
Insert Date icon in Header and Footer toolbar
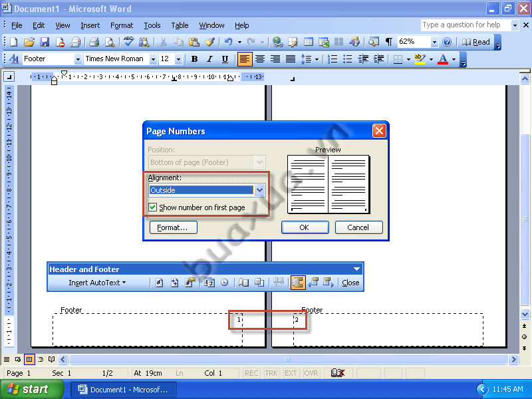pyautogui.click(x=209, y=282)
